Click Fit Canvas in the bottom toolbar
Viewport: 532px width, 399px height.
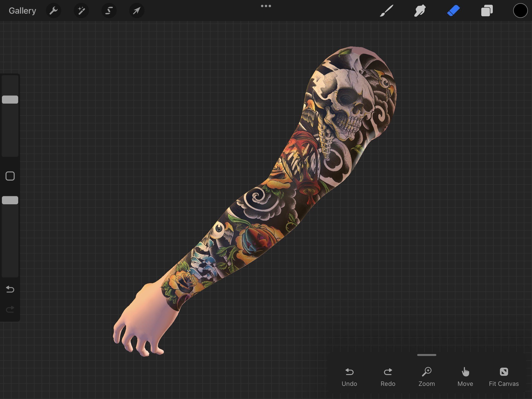[504, 377]
